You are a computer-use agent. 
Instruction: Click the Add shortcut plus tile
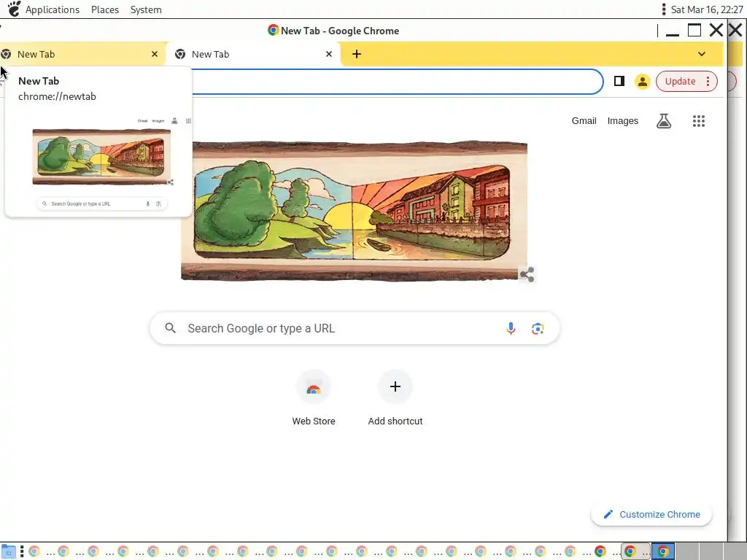pyautogui.click(x=395, y=399)
